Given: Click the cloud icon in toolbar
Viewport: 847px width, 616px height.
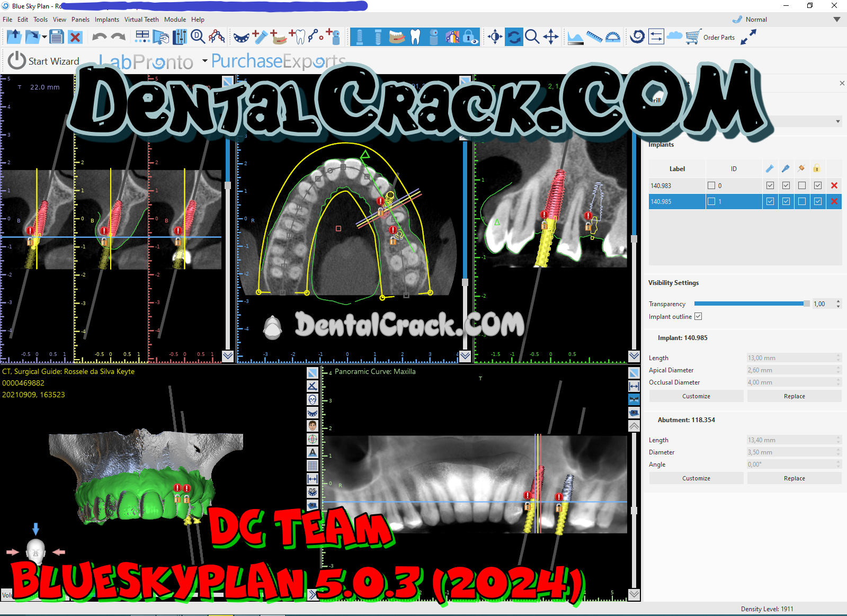Looking at the screenshot, I should [674, 36].
